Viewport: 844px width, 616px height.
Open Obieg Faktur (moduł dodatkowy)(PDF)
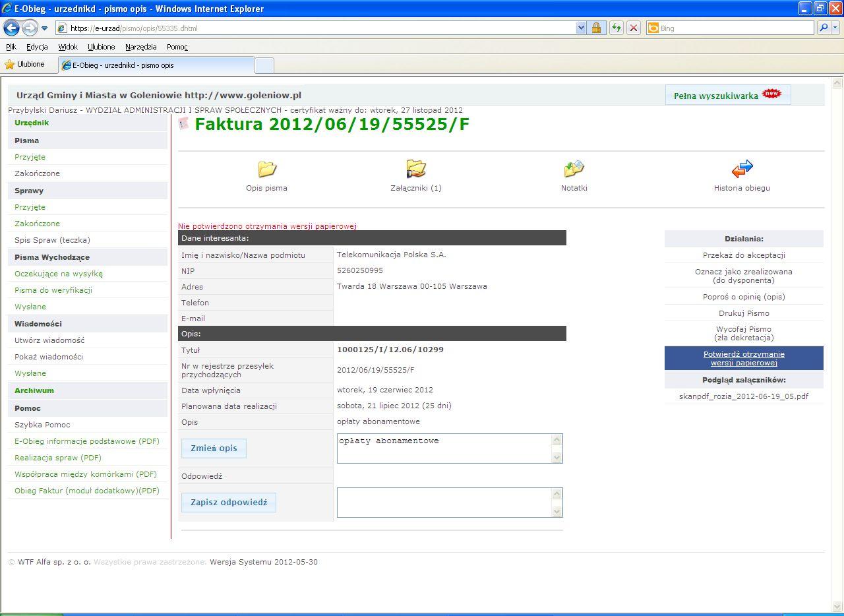(x=87, y=491)
